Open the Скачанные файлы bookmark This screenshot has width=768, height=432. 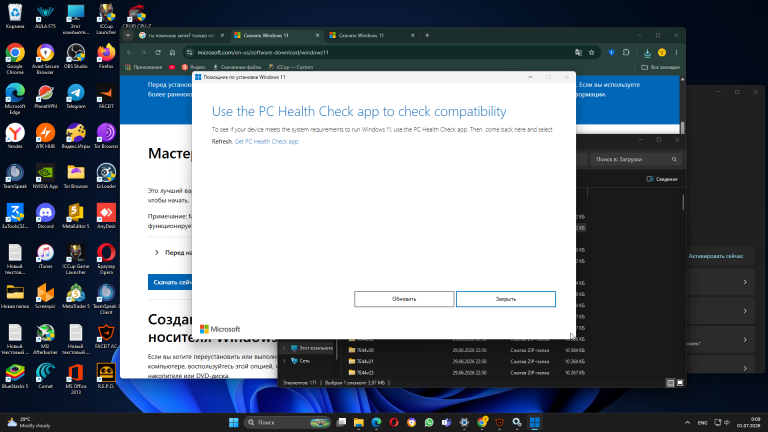pos(237,67)
